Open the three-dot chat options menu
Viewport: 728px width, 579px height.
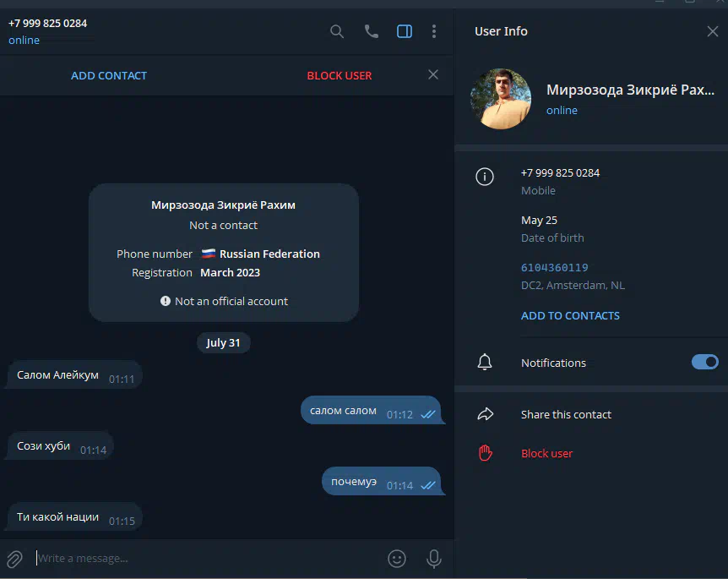point(433,31)
